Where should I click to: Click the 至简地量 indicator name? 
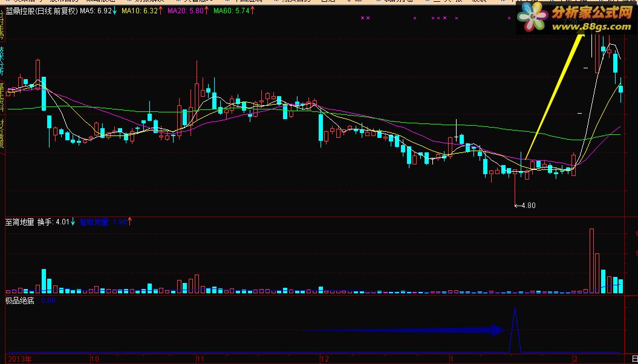click(x=19, y=222)
